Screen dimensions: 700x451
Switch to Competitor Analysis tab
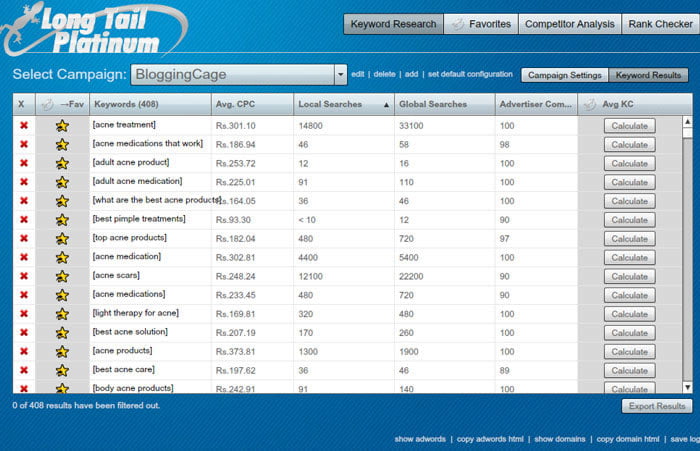click(569, 24)
